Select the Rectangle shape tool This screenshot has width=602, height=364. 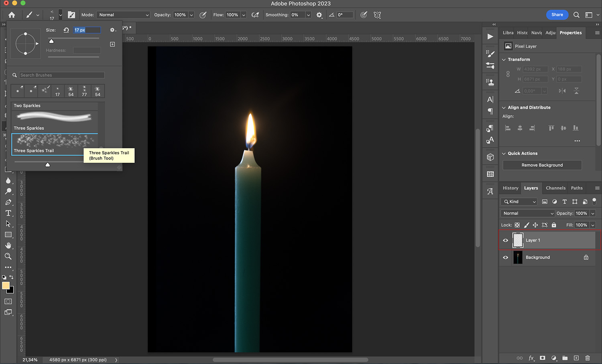(8, 235)
